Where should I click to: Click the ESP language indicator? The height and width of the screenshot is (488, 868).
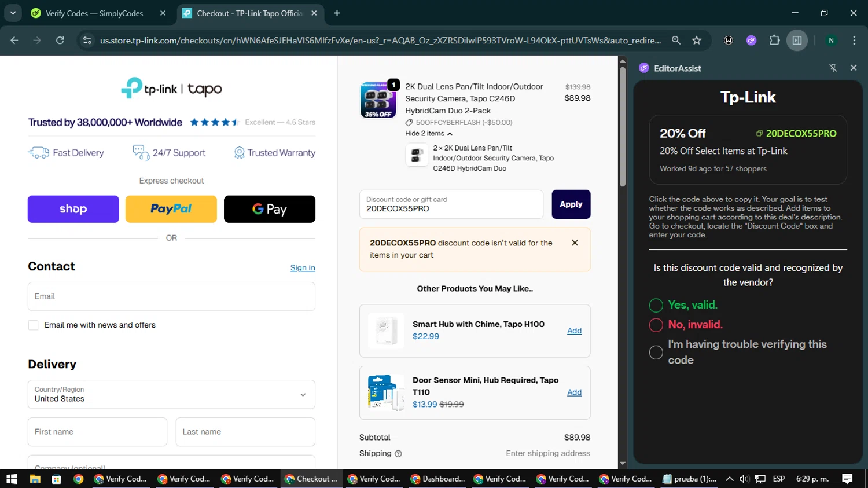779,479
